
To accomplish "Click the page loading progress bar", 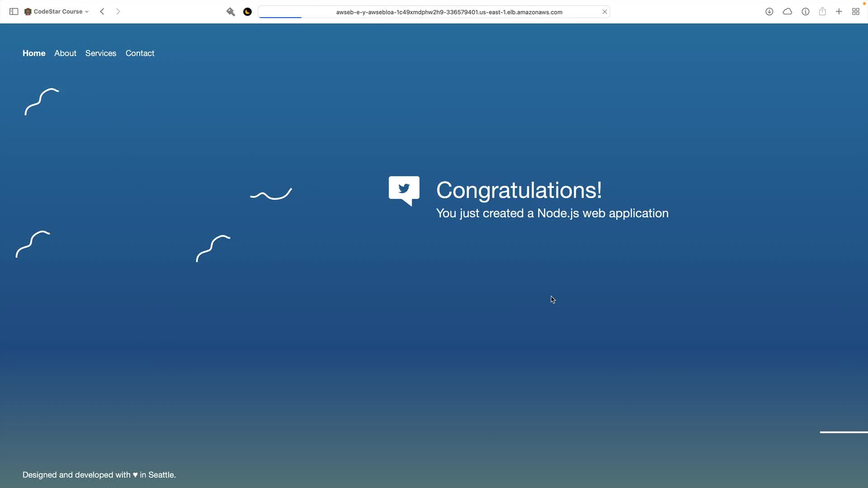I will pos(280,17).
